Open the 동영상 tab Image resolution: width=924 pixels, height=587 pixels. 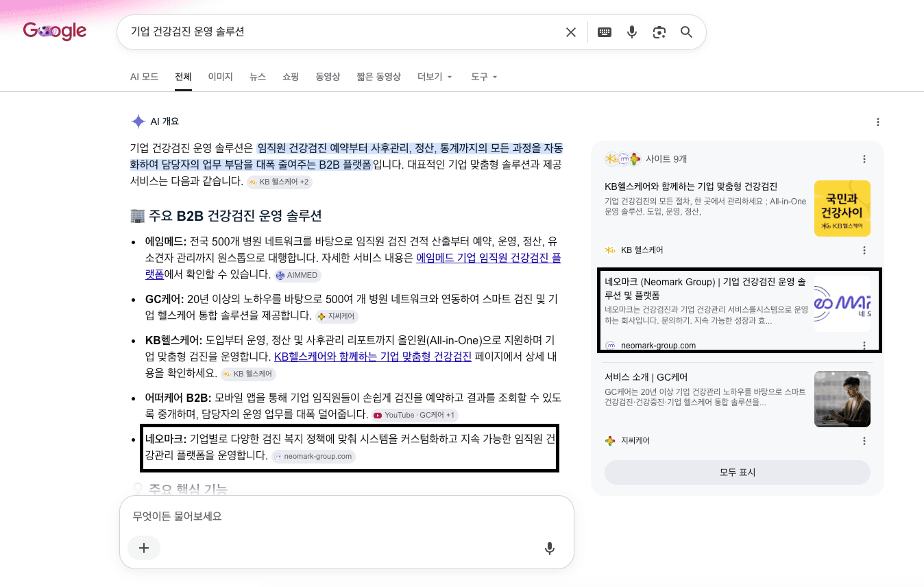[328, 77]
